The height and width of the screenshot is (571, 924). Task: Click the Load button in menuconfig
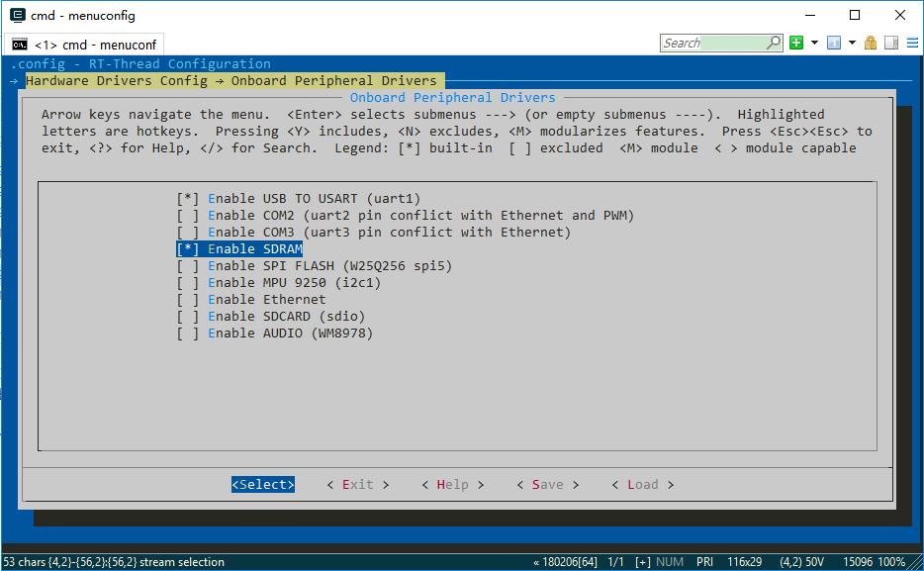point(642,485)
